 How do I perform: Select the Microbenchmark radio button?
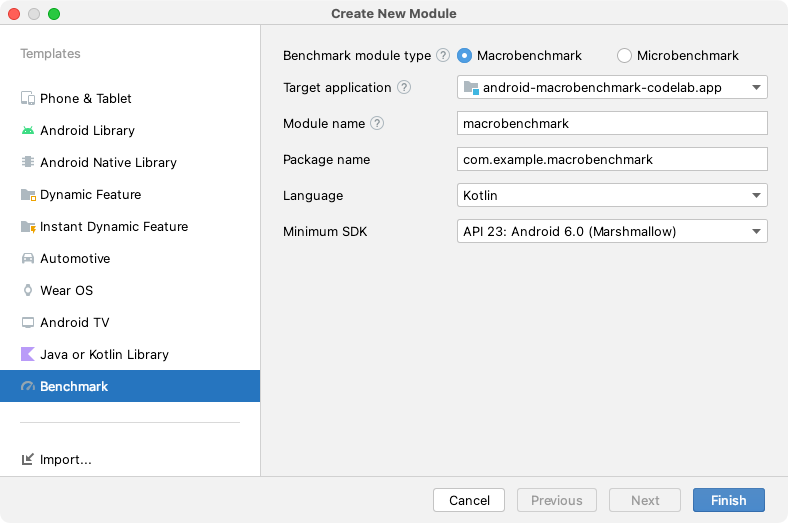pyautogui.click(x=625, y=56)
